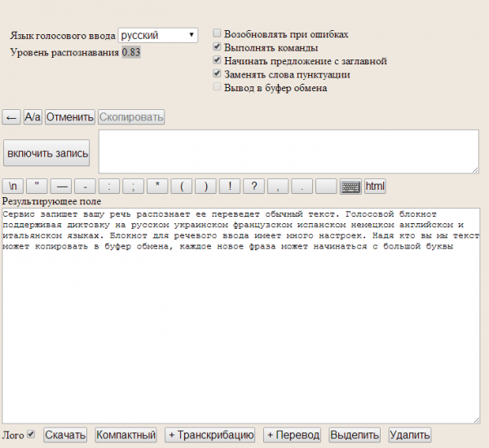The height and width of the screenshot is (448, 489).
Task: Insert an asterisk symbol
Action: (x=156, y=187)
